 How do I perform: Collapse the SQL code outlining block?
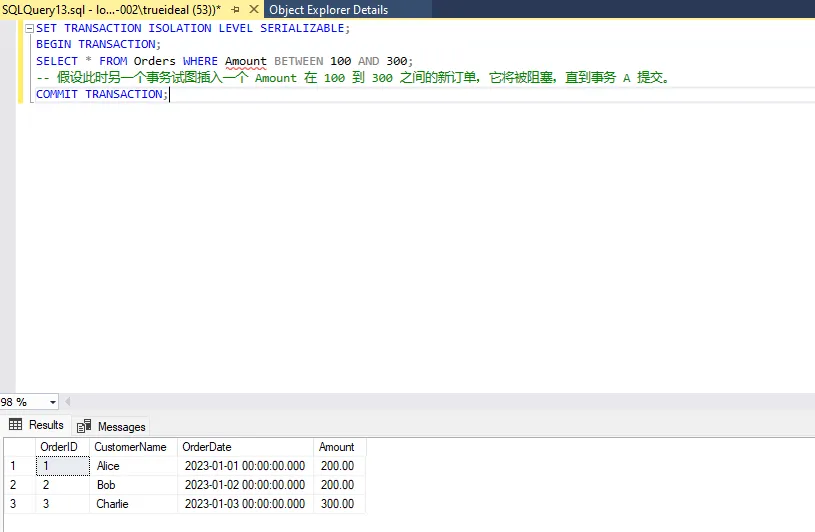(x=27, y=28)
